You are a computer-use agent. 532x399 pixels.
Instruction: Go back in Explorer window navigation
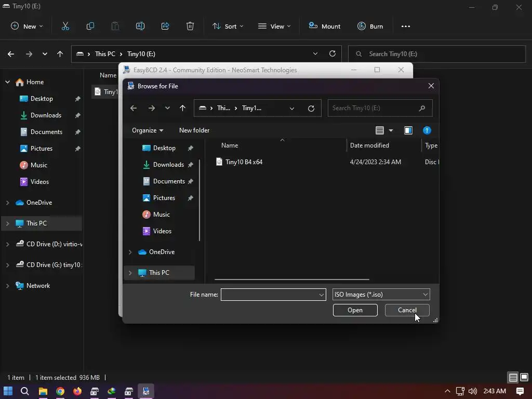(11, 54)
